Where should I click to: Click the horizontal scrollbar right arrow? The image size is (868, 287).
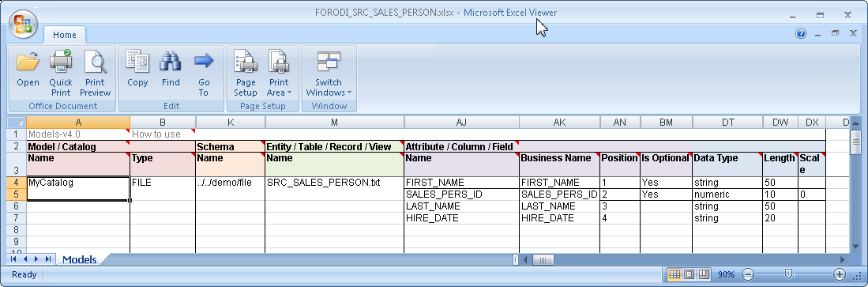click(x=843, y=259)
